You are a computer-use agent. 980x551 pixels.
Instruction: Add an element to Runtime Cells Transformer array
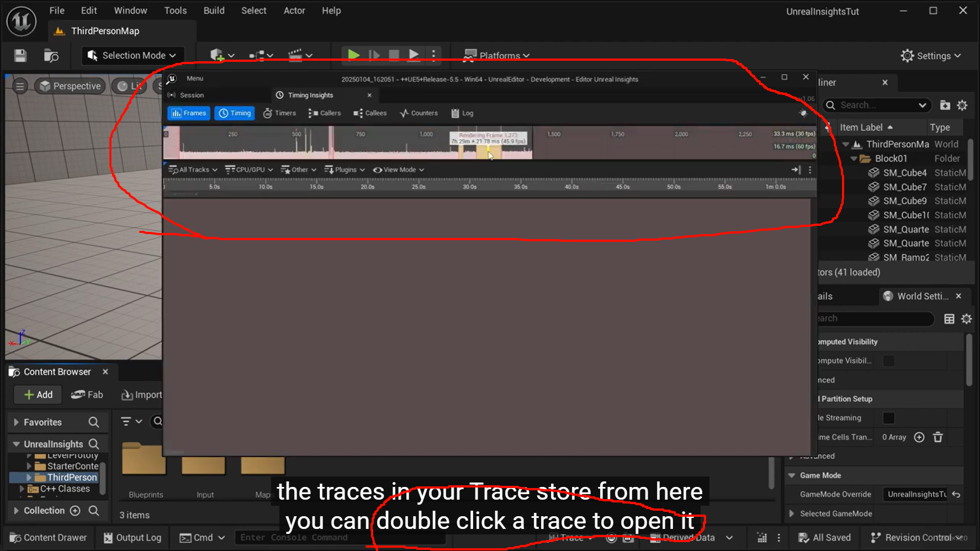pyautogui.click(x=919, y=437)
